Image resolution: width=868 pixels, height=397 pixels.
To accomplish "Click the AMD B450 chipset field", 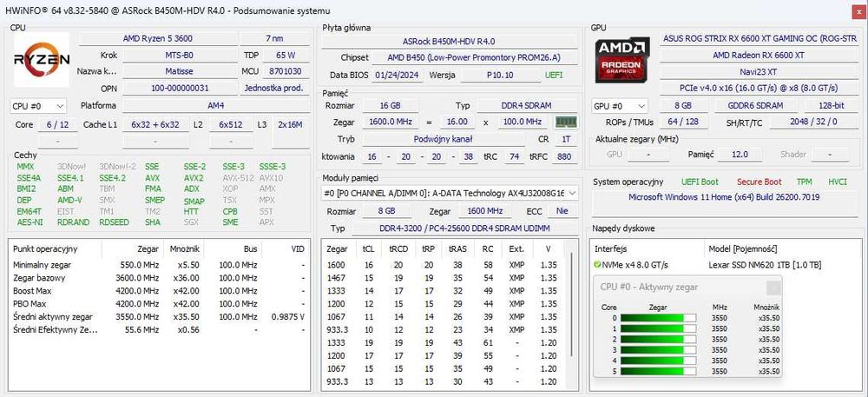I will pyautogui.click(x=474, y=57).
